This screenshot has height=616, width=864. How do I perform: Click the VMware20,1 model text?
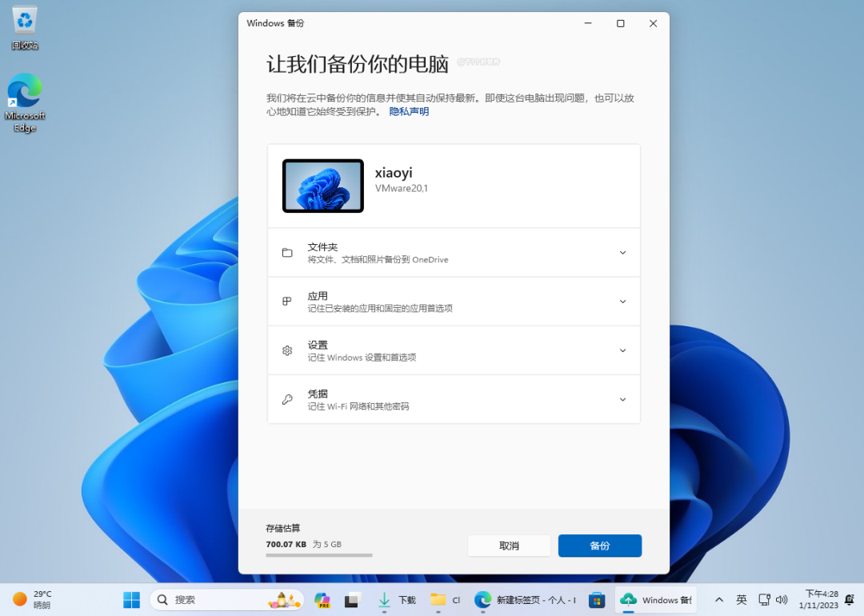point(401,189)
